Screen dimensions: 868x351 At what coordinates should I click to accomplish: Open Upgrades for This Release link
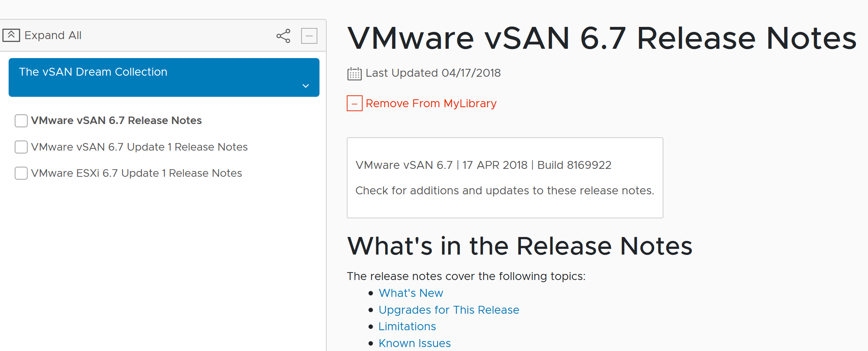click(x=449, y=310)
